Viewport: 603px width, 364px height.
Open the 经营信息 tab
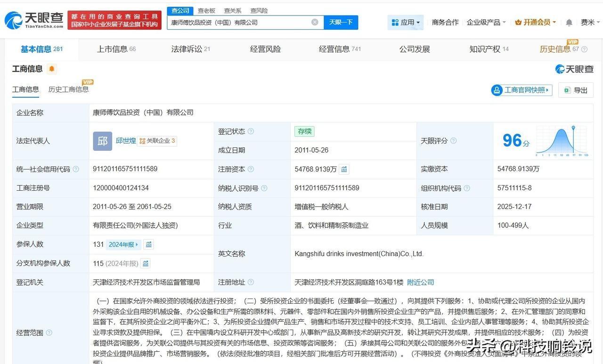coord(340,49)
